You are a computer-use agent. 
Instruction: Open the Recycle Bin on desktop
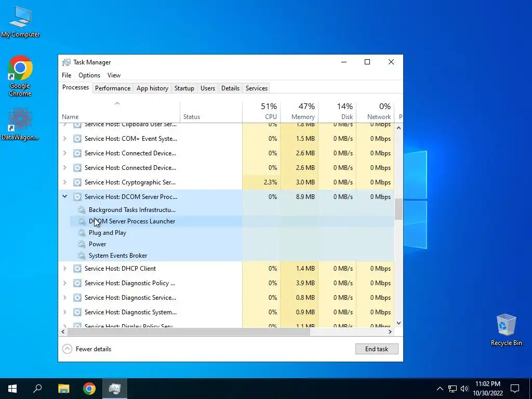506,330
